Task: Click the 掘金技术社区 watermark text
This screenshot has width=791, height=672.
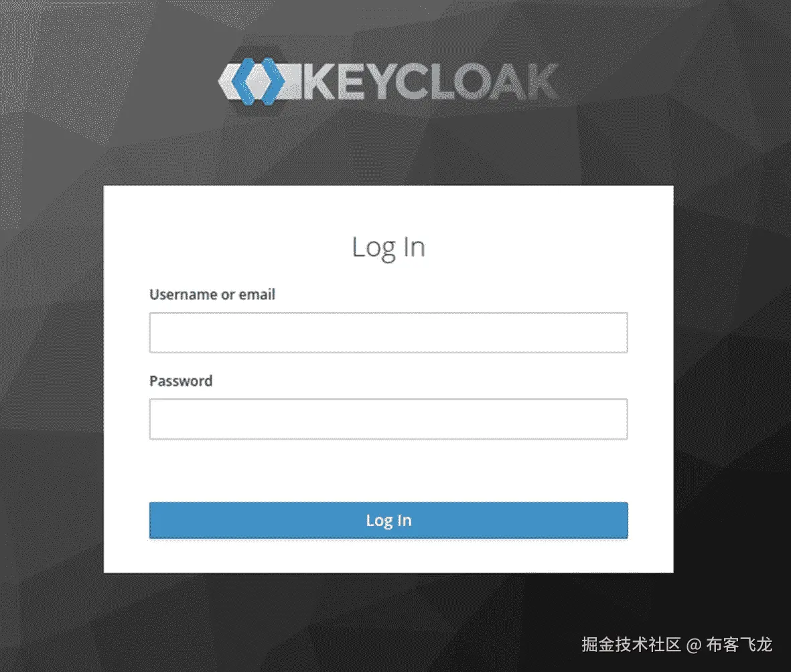Action: pos(631,645)
